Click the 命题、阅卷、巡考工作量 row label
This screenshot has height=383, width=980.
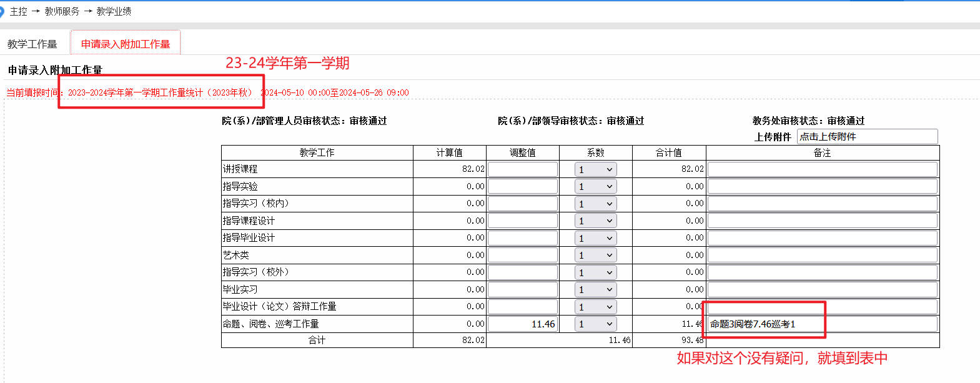tap(271, 324)
